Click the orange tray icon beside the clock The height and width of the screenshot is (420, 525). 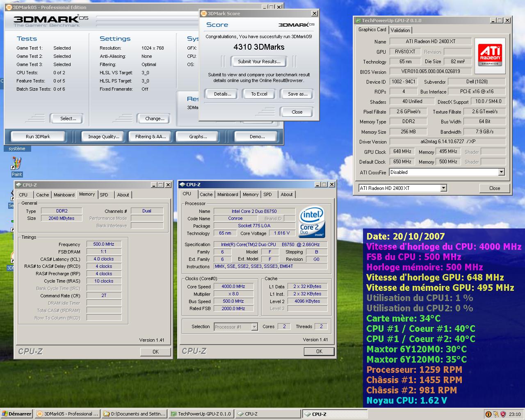(488, 414)
